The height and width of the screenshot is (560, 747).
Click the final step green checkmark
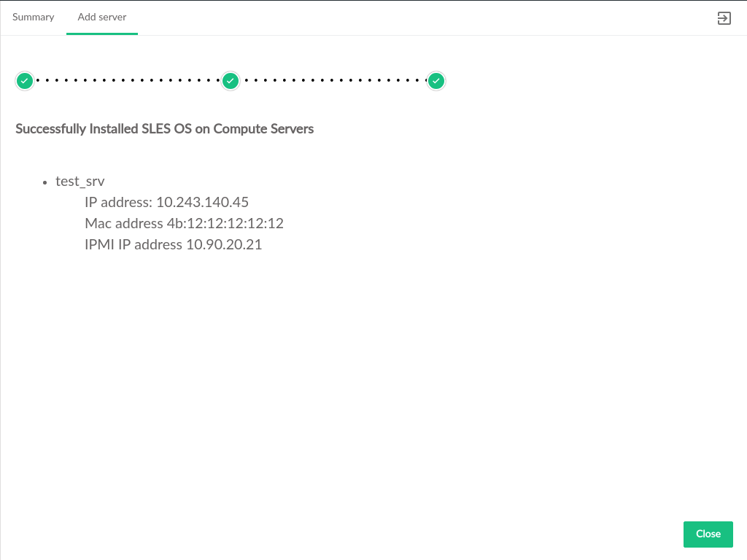(436, 80)
